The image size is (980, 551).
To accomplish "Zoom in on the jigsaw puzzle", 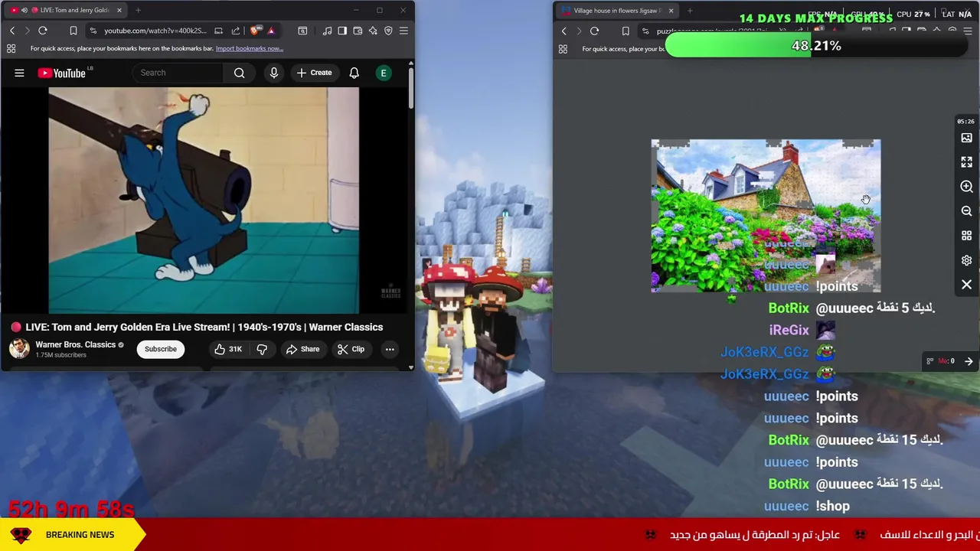I will pos(966,187).
